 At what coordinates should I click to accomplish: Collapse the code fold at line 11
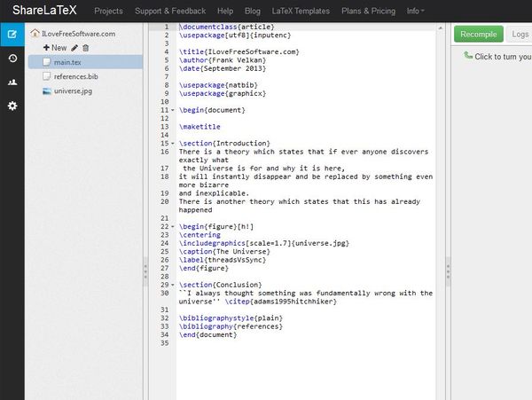[173, 110]
